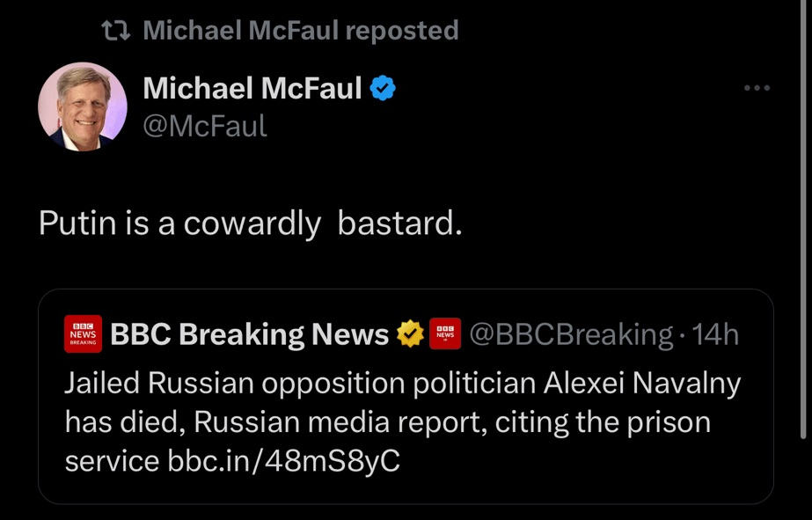This screenshot has height=520, width=812.
Task: Click the Michael McFaul display name
Action: tap(252, 88)
